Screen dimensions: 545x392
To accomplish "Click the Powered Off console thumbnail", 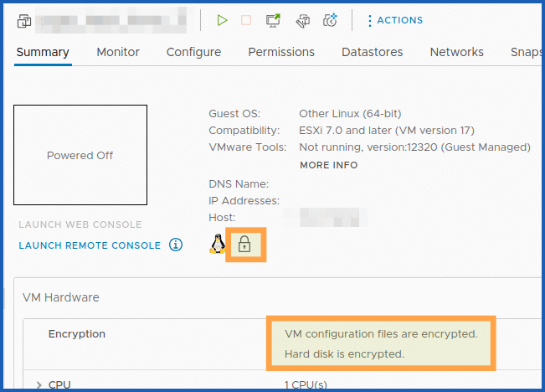I will pos(80,156).
